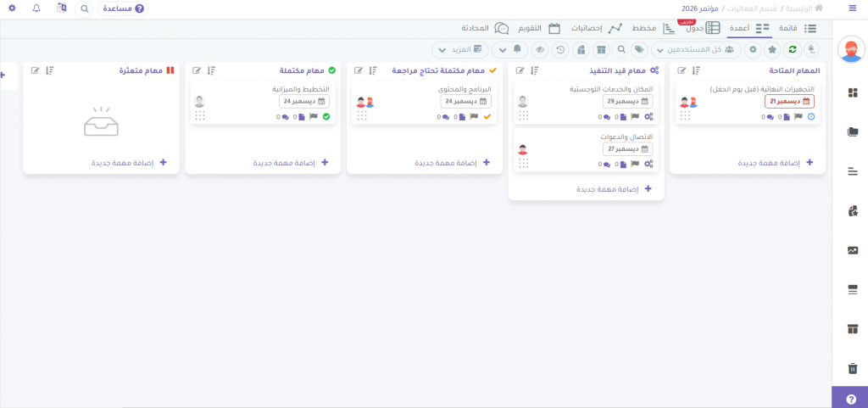Toggle the hidden eye visibility icon
The height and width of the screenshot is (408, 868).
point(539,50)
